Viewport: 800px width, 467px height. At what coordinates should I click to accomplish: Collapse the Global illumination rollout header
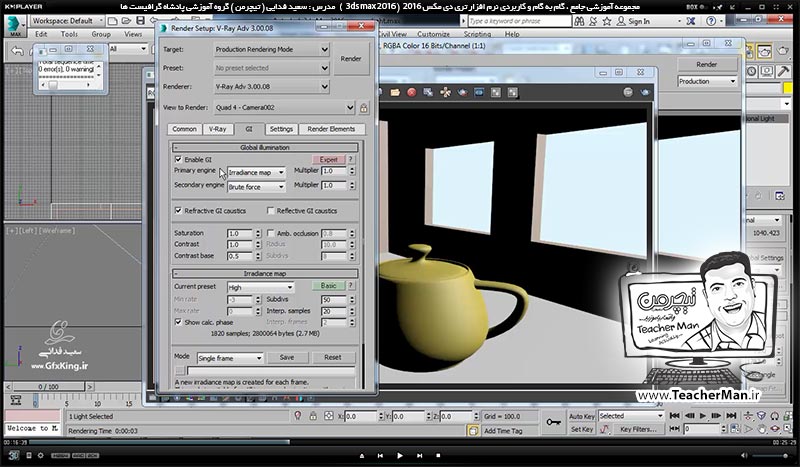(265, 148)
